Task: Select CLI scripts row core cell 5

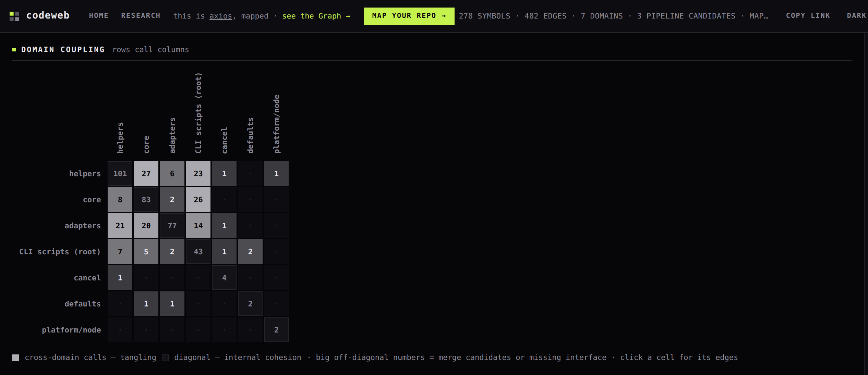Action: coord(146,252)
